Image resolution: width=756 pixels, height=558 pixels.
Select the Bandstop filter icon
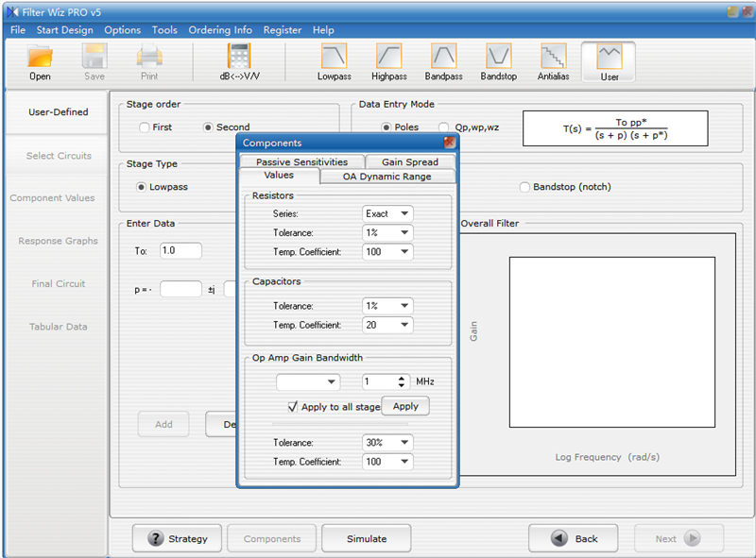tap(499, 57)
